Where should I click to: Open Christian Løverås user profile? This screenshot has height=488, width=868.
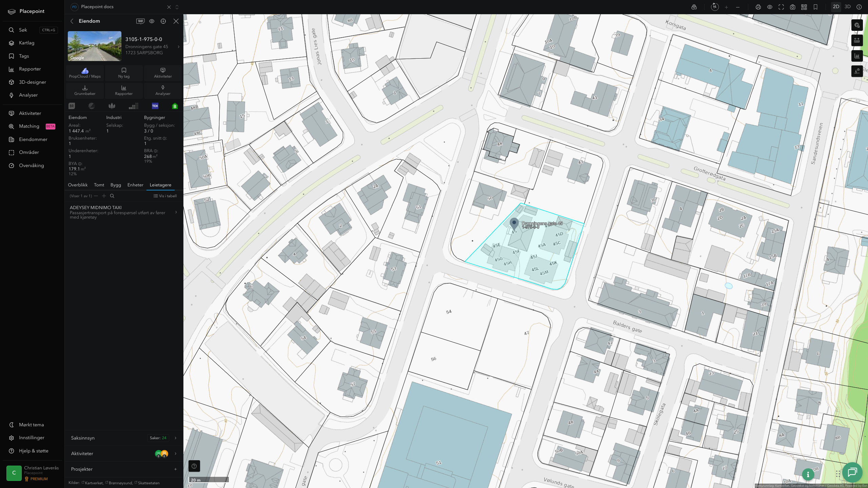pos(33,473)
